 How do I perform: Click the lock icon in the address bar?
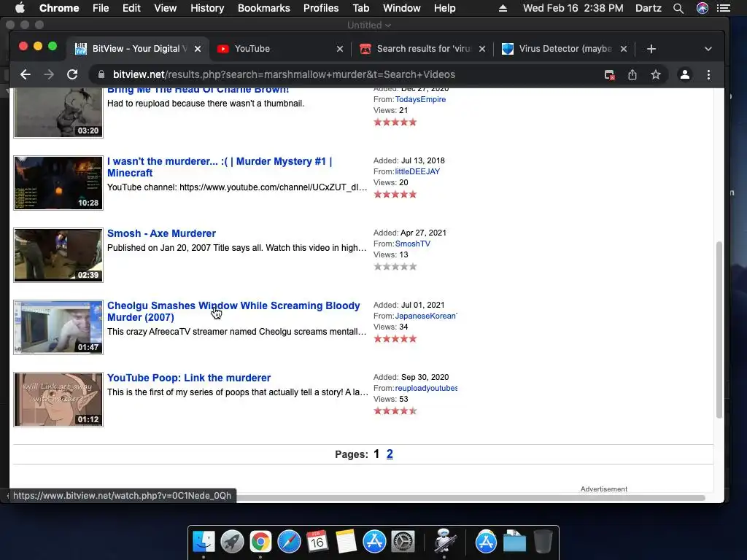coord(101,75)
